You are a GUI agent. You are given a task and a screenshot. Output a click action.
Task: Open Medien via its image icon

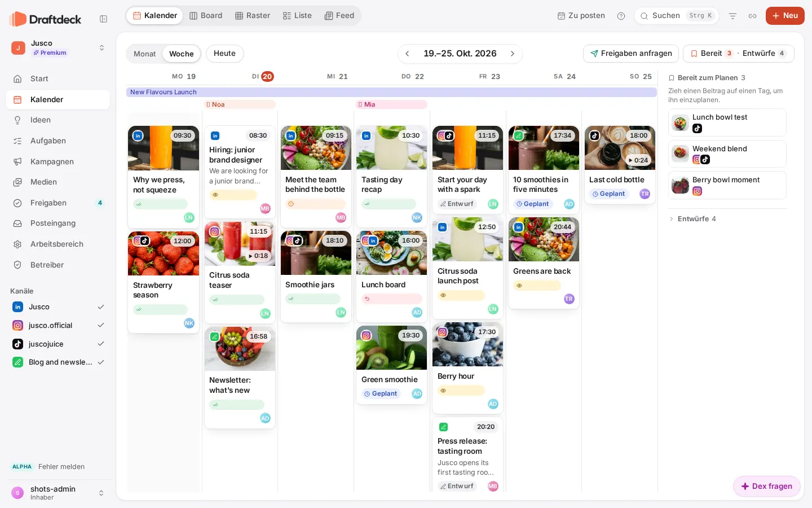(x=17, y=182)
